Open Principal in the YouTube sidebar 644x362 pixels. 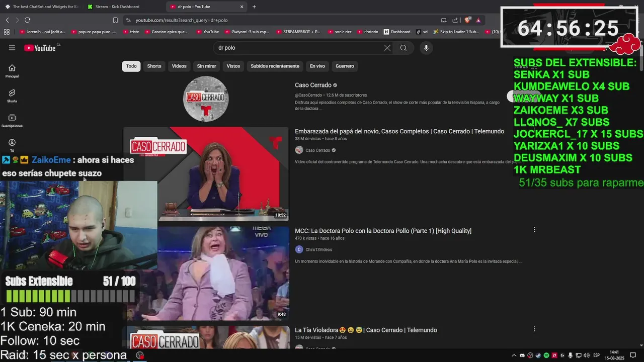(12, 71)
